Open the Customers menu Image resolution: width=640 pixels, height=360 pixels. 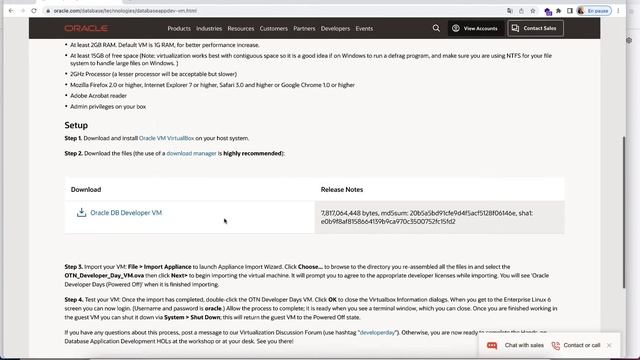pos(273,29)
